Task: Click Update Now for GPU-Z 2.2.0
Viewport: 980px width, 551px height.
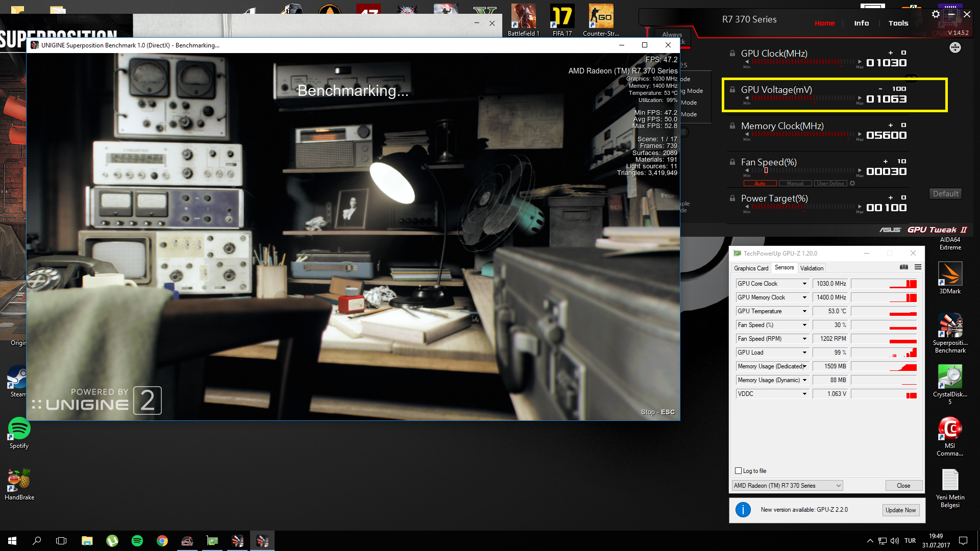Action: click(x=900, y=510)
